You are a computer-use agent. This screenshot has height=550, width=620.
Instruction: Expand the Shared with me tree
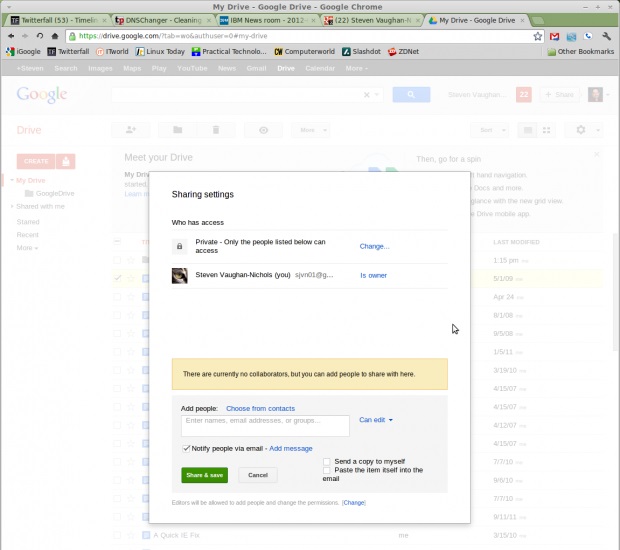(12, 206)
